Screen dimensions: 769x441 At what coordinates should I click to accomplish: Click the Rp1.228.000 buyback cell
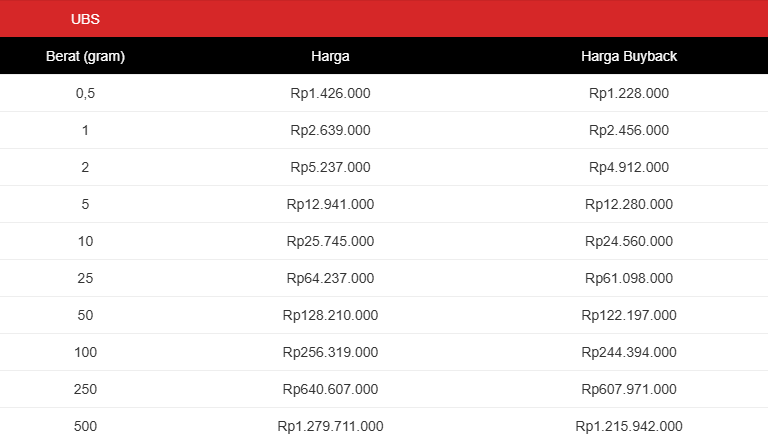click(x=629, y=93)
